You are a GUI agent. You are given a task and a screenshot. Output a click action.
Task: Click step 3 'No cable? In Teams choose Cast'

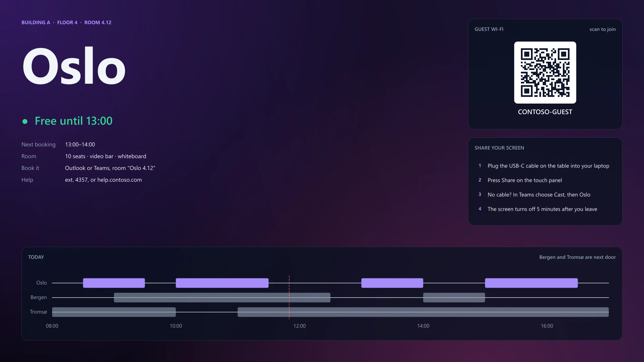(539, 195)
